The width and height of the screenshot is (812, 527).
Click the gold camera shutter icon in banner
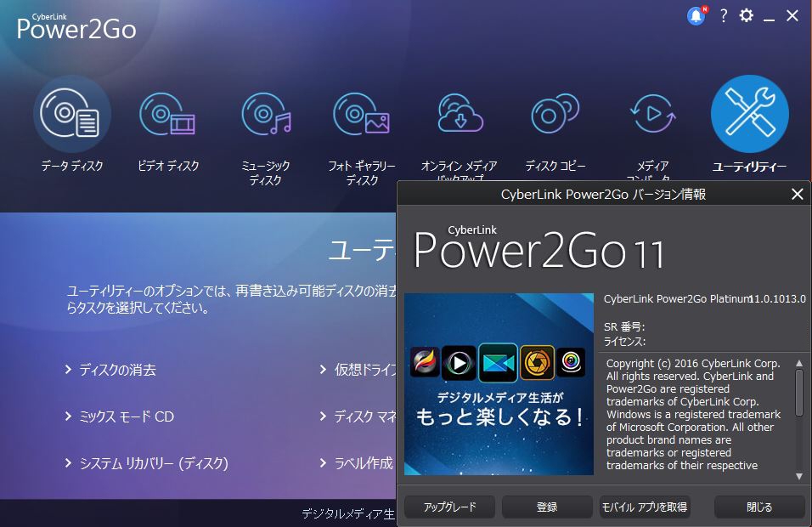coord(537,362)
